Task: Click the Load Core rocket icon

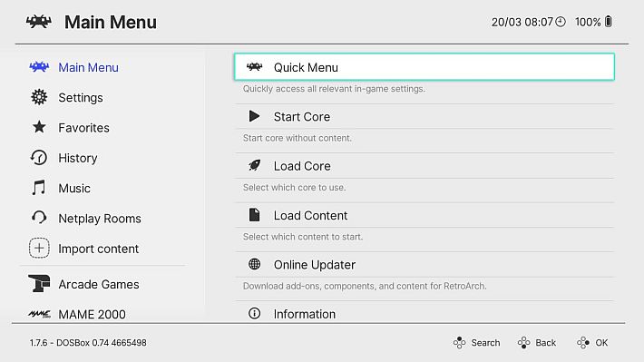Action: (254, 166)
